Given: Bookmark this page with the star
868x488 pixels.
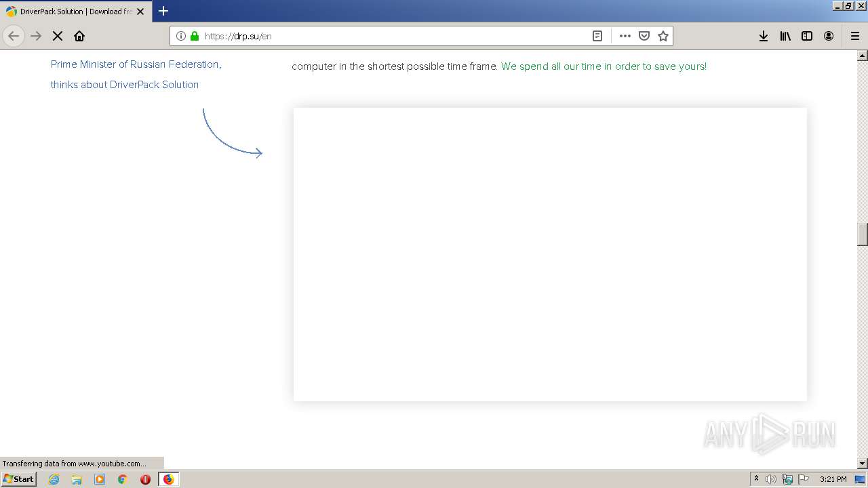Looking at the screenshot, I should click(663, 36).
